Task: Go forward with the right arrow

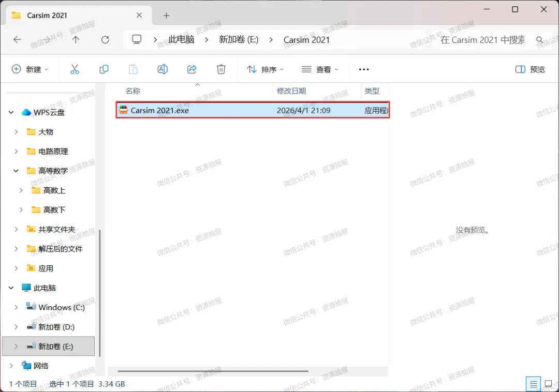Action: (47, 39)
